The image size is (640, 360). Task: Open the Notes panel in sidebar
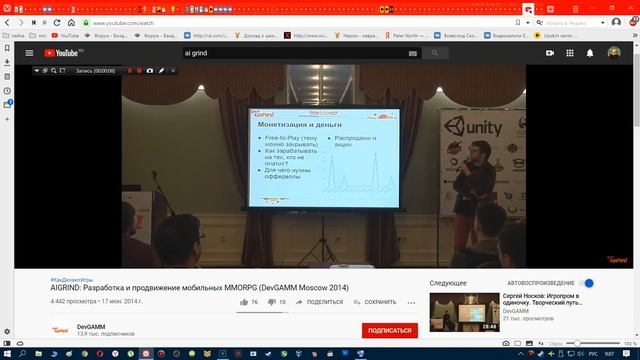pos(7,76)
